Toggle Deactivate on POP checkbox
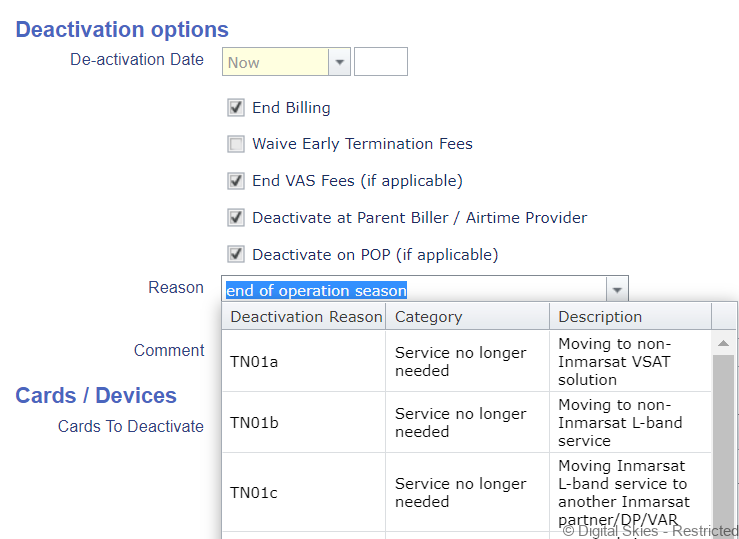739x539 pixels. (236, 254)
